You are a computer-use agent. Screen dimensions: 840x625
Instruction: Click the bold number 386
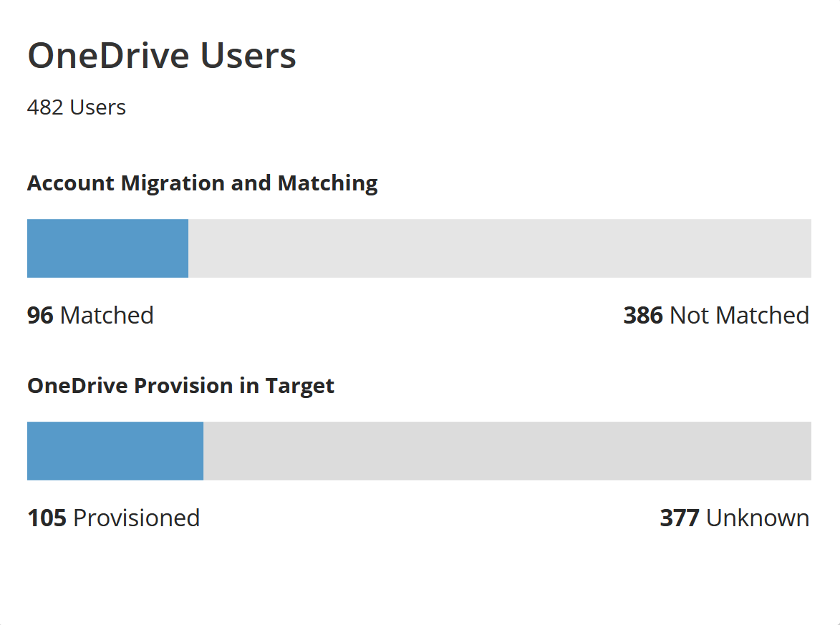click(643, 316)
